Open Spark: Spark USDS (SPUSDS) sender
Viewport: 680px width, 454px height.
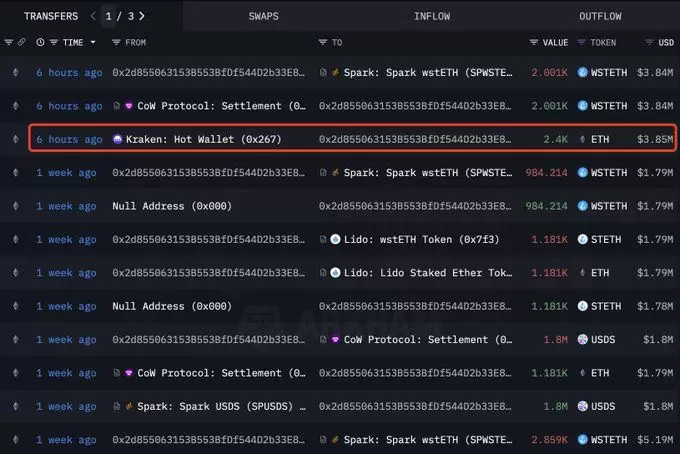point(221,406)
